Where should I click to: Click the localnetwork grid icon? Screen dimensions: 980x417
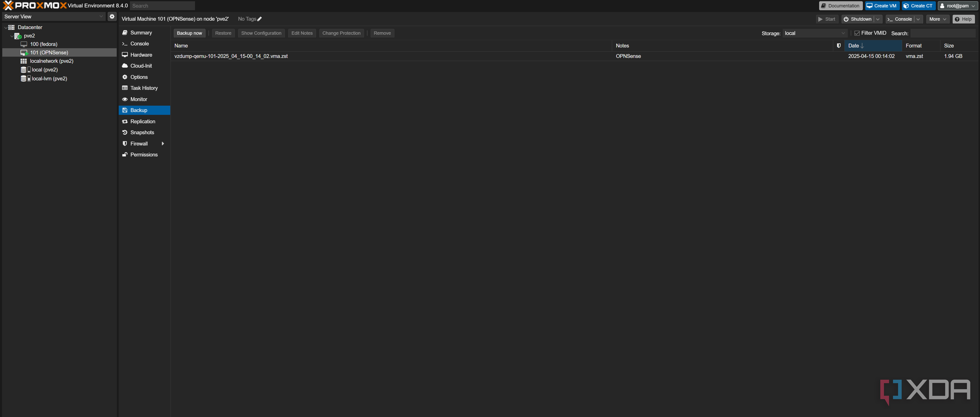[x=23, y=61]
